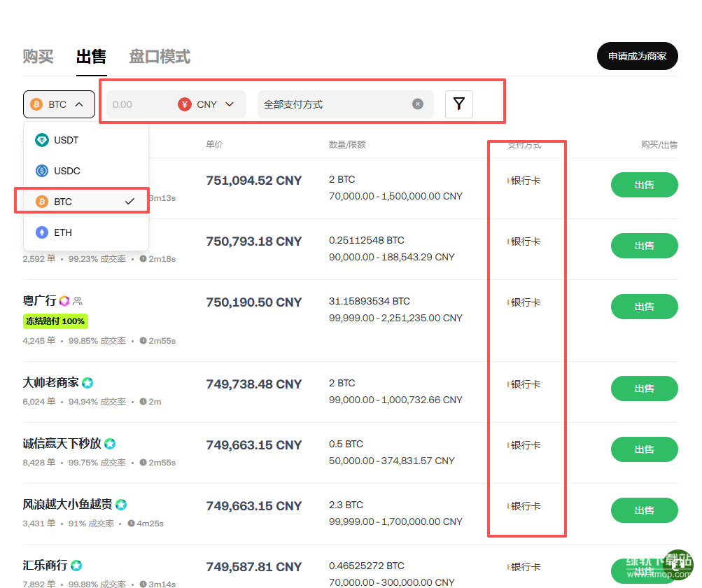Screen dimensions: 702x588
Task: Click the USDT coin icon in dropdown
Action: (42, 140)
